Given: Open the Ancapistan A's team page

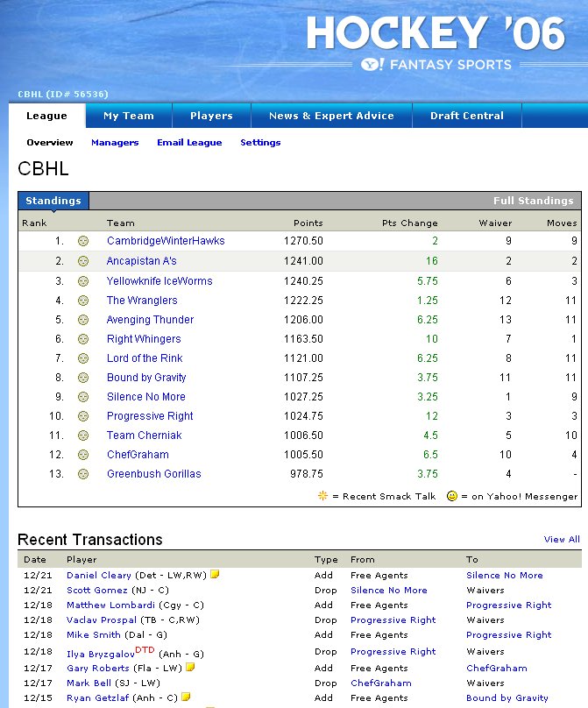Looking at the screenshot, I should 141,261.
